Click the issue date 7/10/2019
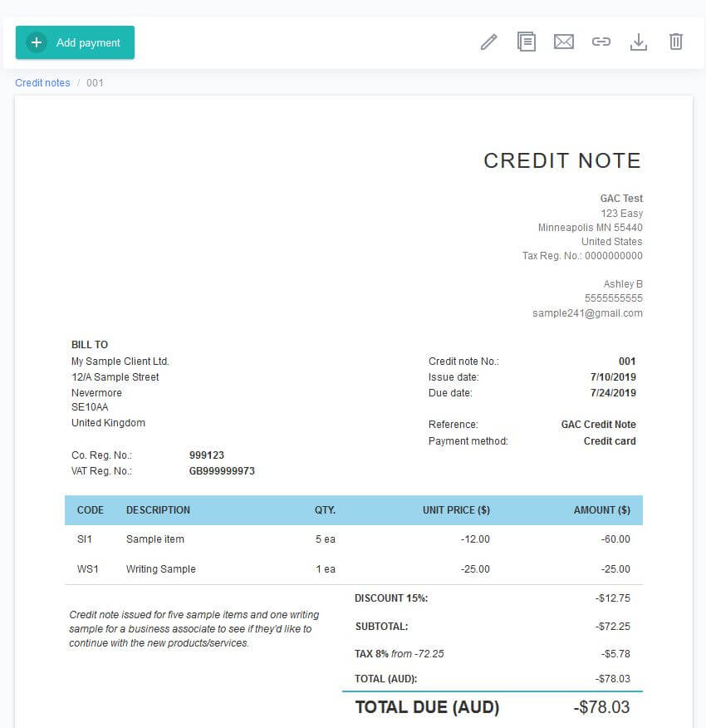 coord(616,376)
